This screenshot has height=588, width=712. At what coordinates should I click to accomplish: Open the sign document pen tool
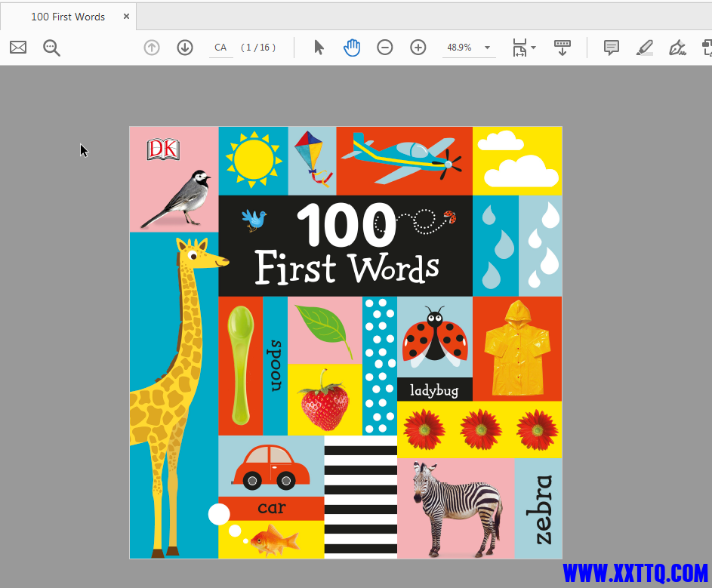(677, 48)
